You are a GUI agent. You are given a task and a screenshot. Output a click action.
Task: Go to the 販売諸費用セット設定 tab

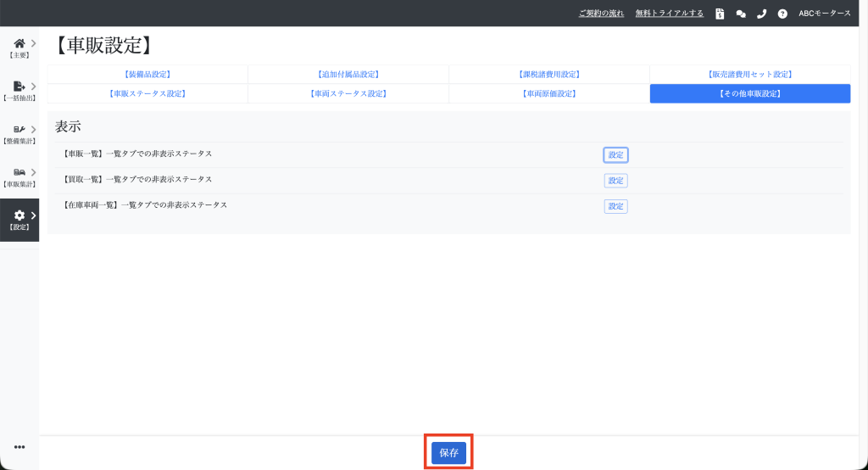point(749,75)
